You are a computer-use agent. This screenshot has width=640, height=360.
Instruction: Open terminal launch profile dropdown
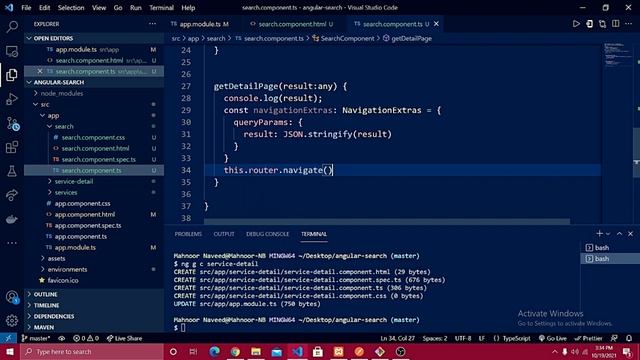click(608, 233)
